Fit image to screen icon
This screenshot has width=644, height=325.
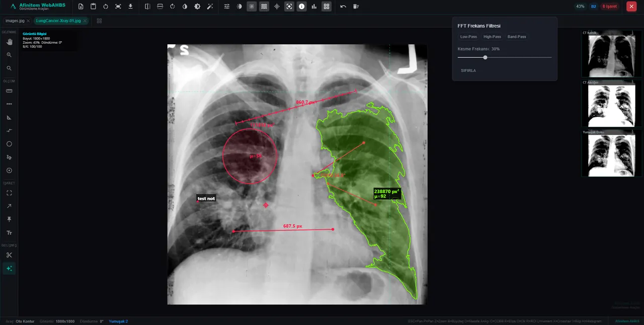118,7
